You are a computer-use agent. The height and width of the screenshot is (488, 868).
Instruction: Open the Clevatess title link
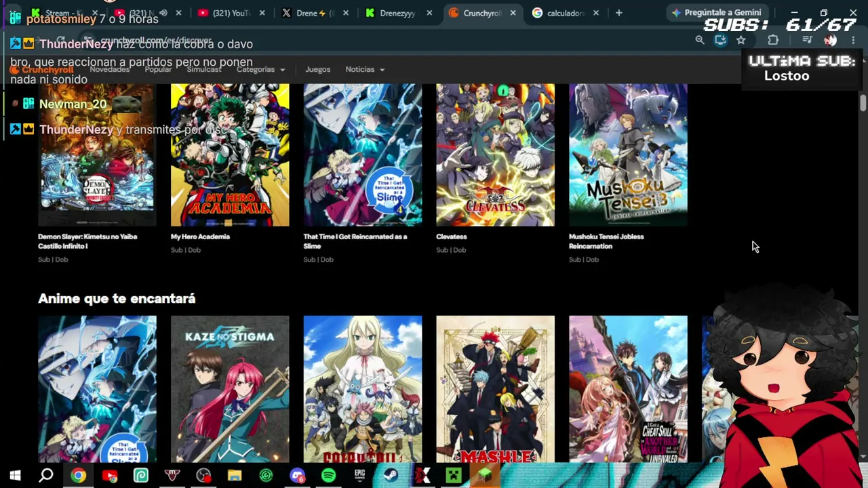[x=452, y=237]
